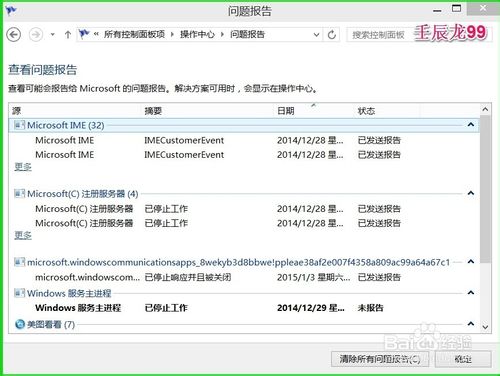The image size is (500, 376).
Task: Collapse the Windows 服务主进程 group
Action: click(471, 293)
